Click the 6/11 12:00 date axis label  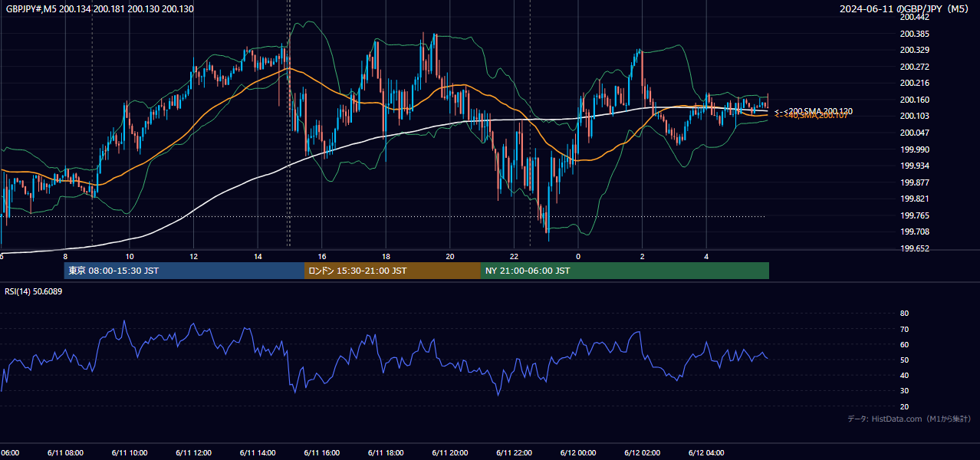pos(193,453)
